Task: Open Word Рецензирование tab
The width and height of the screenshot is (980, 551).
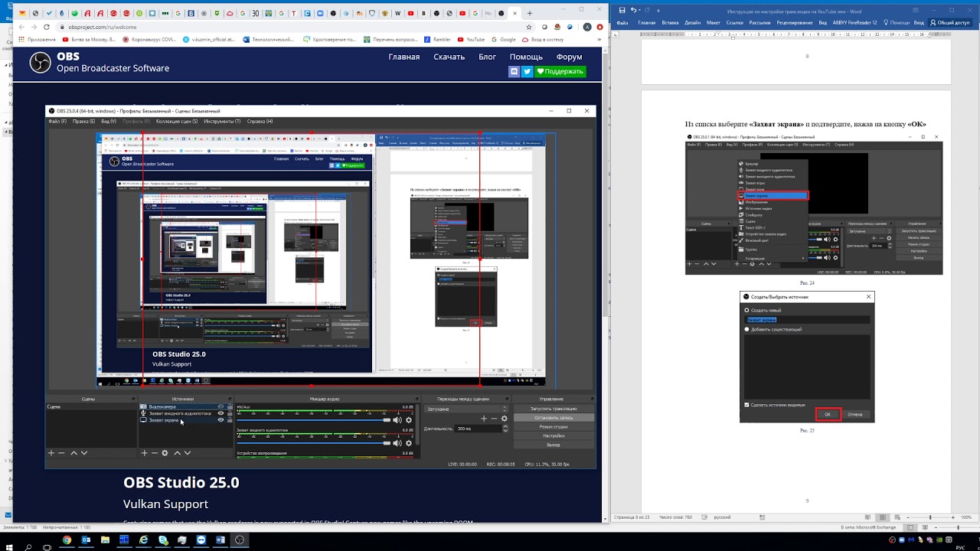Action: [794, 23]
